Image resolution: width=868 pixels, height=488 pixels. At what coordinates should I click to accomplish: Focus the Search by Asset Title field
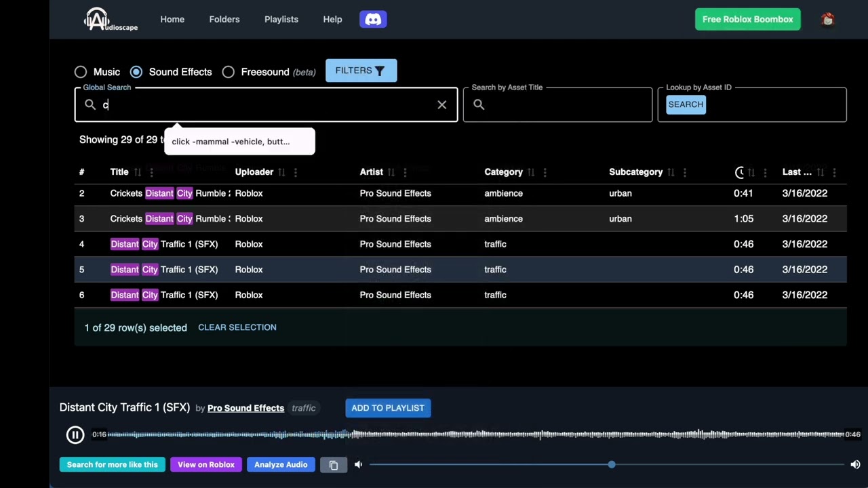point(557,104)
